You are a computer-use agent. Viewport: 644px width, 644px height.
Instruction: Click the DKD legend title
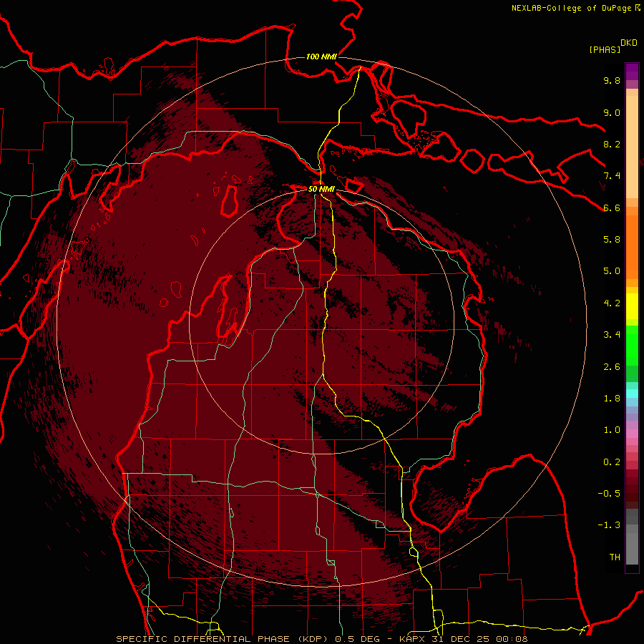(x=629, y=42)
